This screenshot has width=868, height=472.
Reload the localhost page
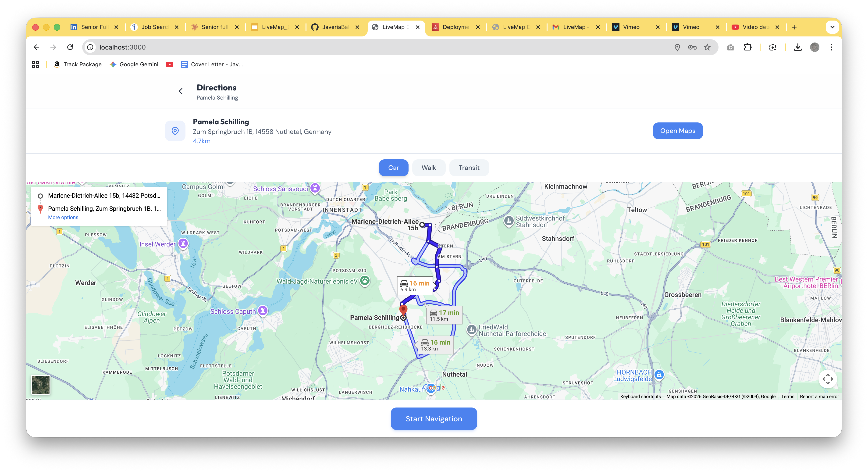coord(70,47)
